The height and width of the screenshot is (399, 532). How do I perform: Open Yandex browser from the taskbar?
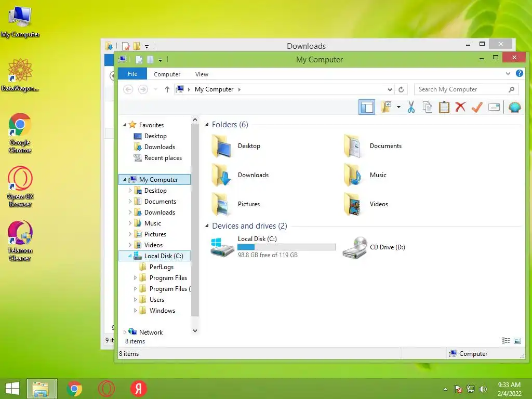(138, 389)
